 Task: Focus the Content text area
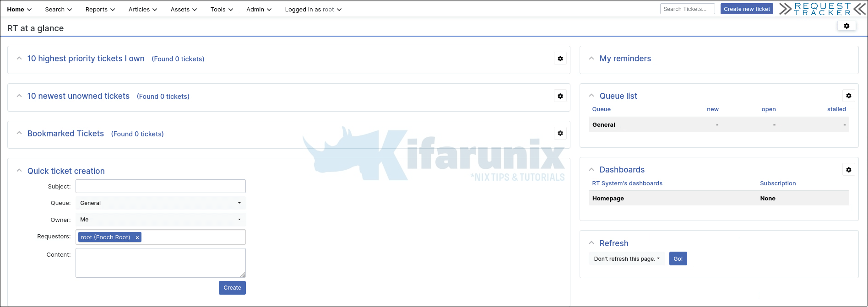tap(161, 263)
